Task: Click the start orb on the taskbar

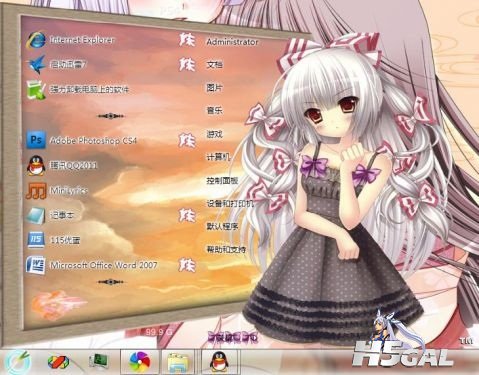Action: click(19, 362)
